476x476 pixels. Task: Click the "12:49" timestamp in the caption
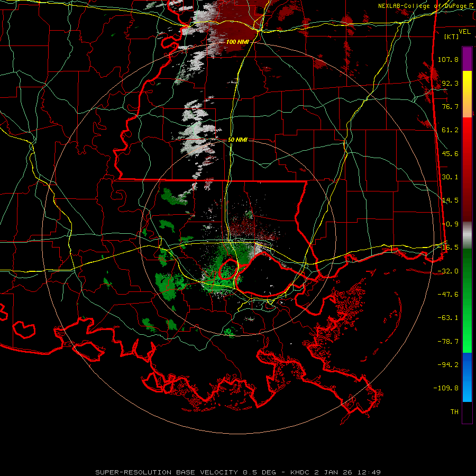pyautogui.click(x=369, y=472)
